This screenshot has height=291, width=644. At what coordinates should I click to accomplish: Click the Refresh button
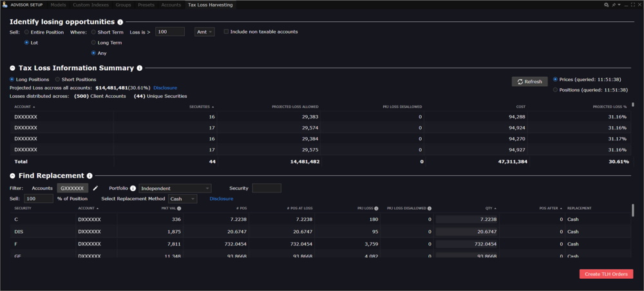point(529,82)
